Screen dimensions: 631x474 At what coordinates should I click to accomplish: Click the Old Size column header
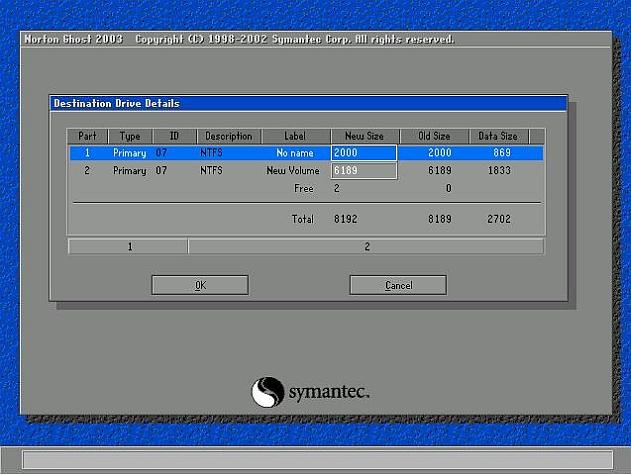(434, 136)
